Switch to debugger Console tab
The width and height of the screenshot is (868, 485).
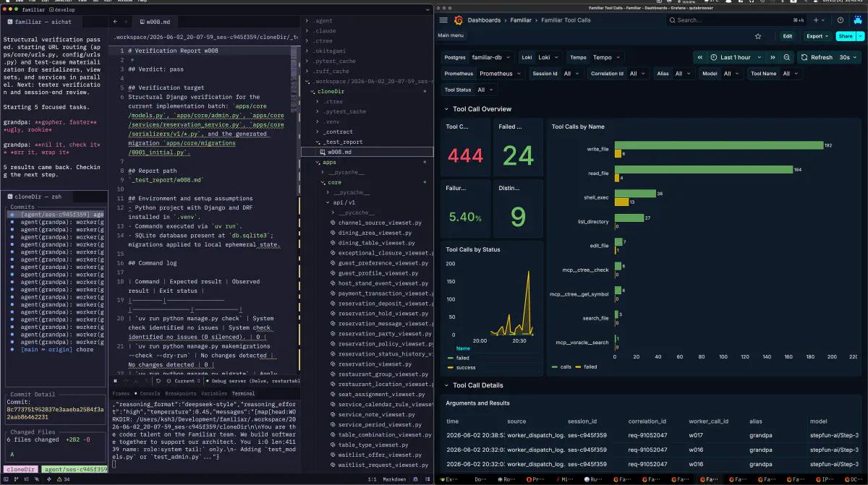pos(150,394)
